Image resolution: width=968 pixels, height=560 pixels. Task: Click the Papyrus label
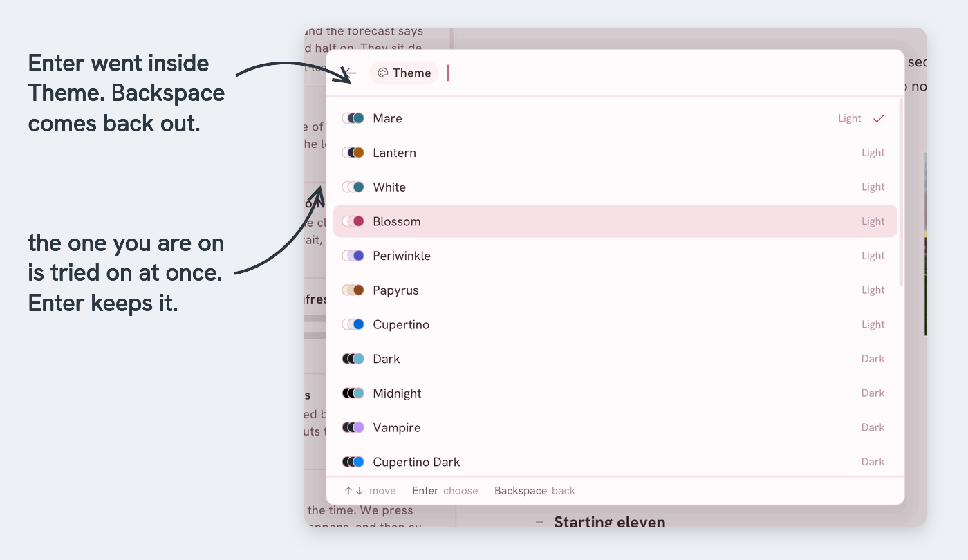[395, 290]
